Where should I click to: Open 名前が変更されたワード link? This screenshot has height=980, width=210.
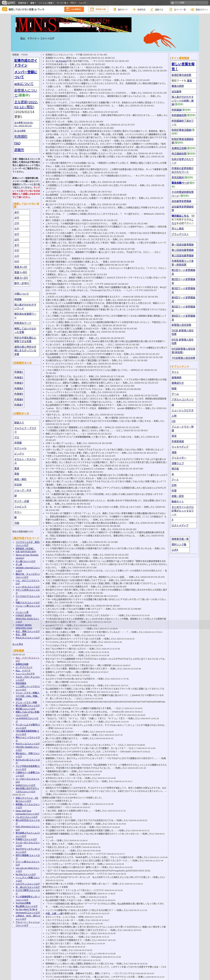click(183, 161)
